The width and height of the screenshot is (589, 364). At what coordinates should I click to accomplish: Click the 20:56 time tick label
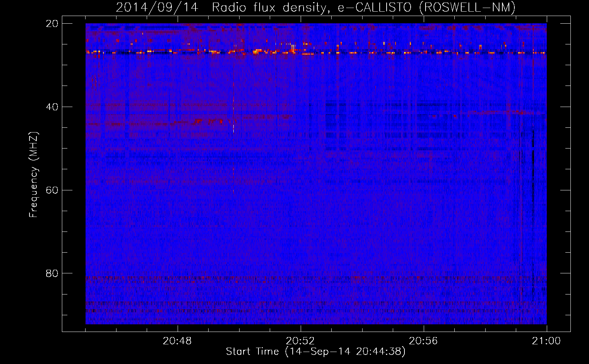(423, 341)
